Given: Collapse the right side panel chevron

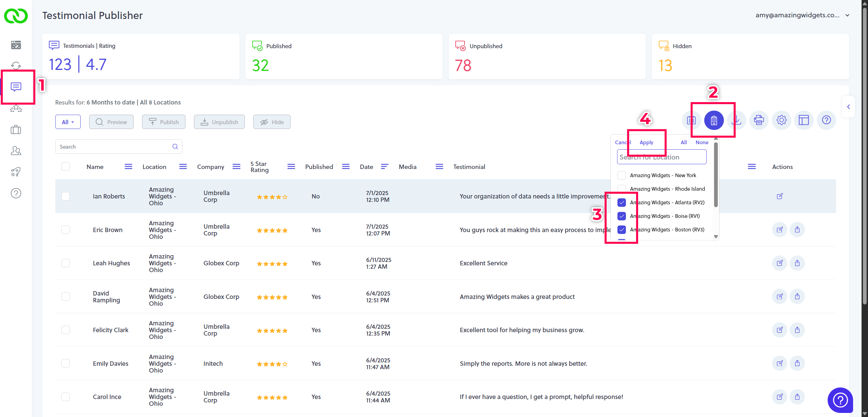Looking at the screenshot, I should point(848,107).
